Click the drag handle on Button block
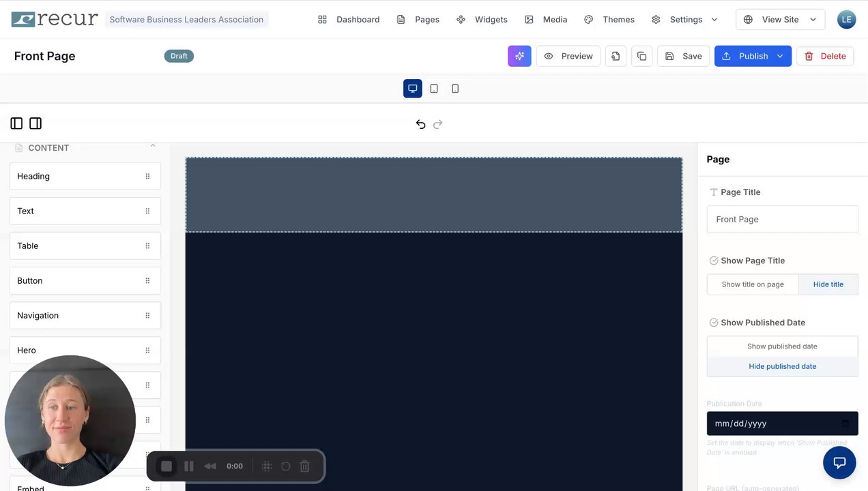Viewport: 868px width, 491px height. point(147,280)
